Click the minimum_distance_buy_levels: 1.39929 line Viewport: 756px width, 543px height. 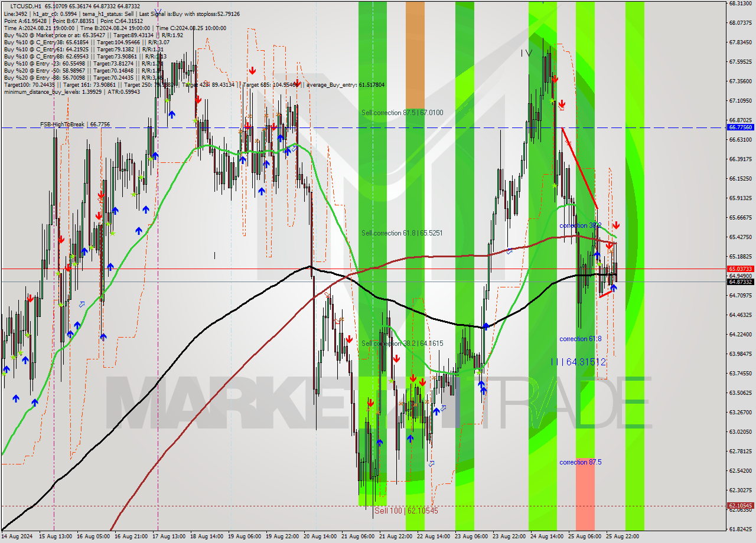[x=71, y=91]
